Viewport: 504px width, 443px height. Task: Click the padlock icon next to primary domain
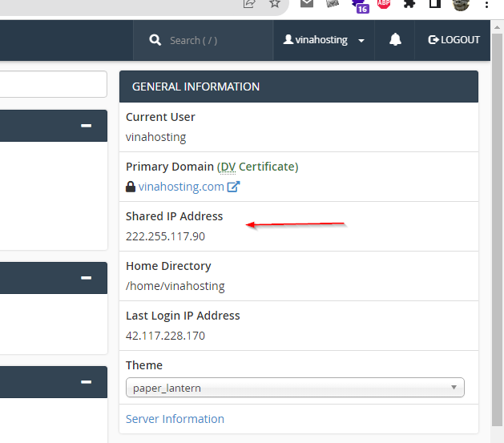click(x=131, y=187)
